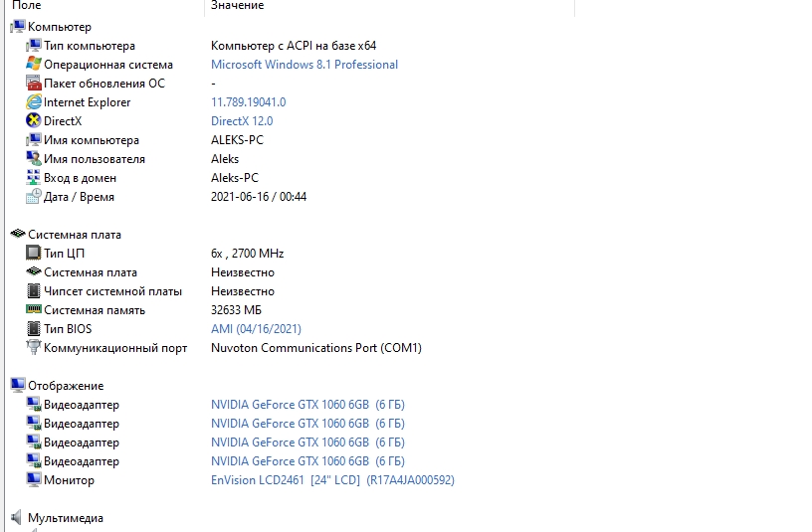812x532 pixels.
Task: Open the Microsoft Windows 8.1 Professional link
Action: coord(304,65)
